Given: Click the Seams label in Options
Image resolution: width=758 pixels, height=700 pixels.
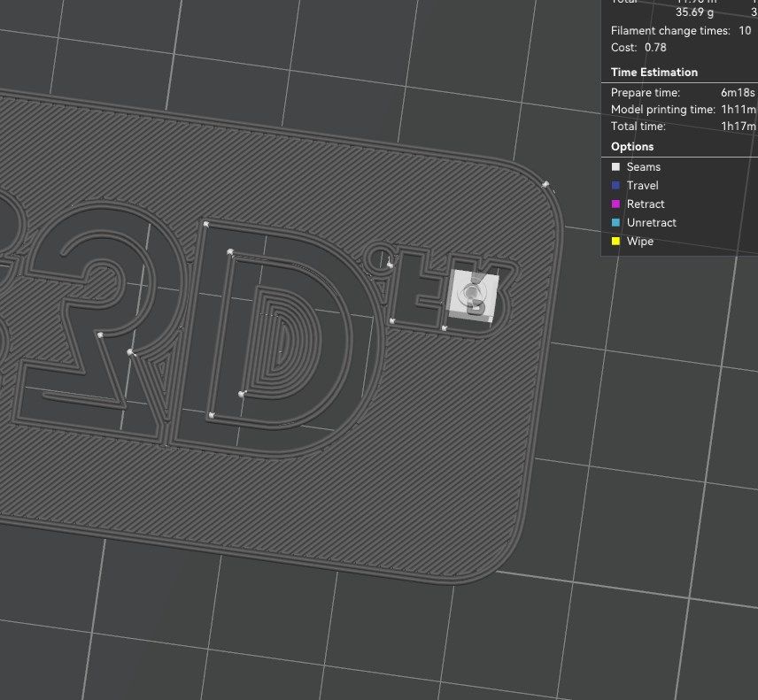Looking at the screenshot, I should pos(644,166).
